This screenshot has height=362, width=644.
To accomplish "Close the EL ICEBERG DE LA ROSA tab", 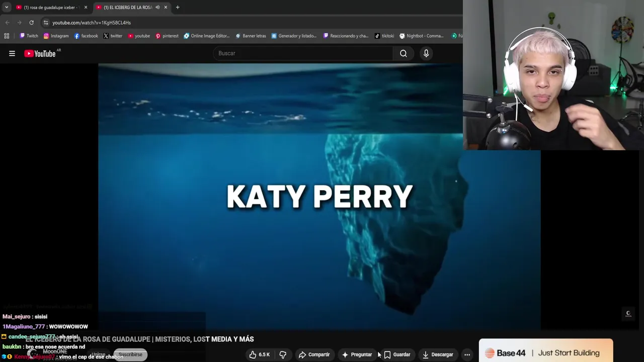I will (166, 7).
